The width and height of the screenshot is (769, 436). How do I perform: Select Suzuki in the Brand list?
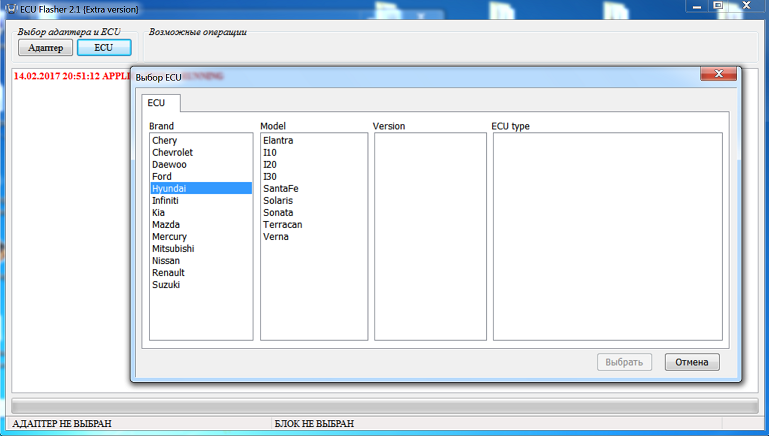pyautogui.click(x=201, y=284)
